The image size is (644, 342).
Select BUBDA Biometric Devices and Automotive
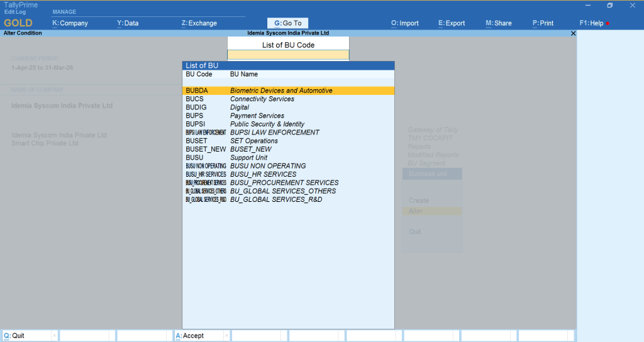[288, 91]
